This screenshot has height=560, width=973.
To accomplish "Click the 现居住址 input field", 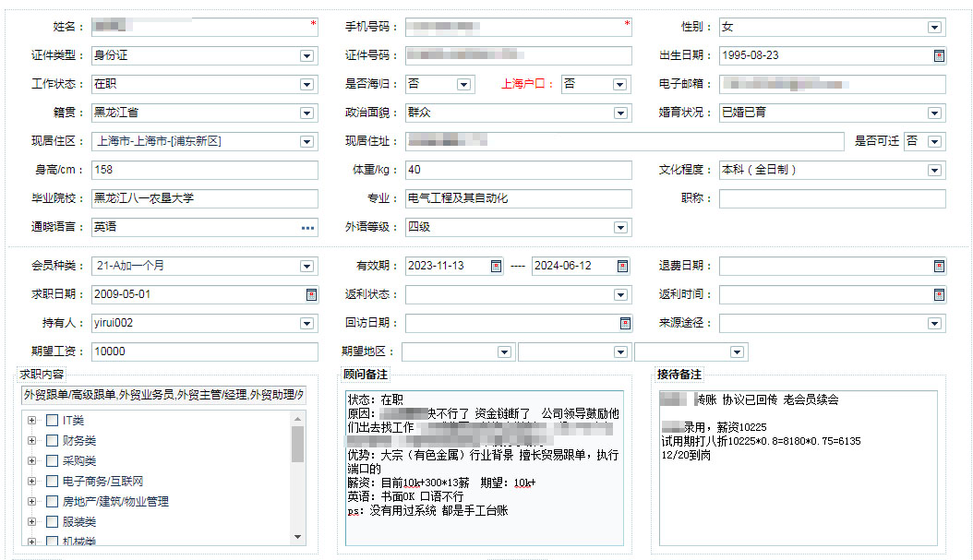I will [624, 141].
